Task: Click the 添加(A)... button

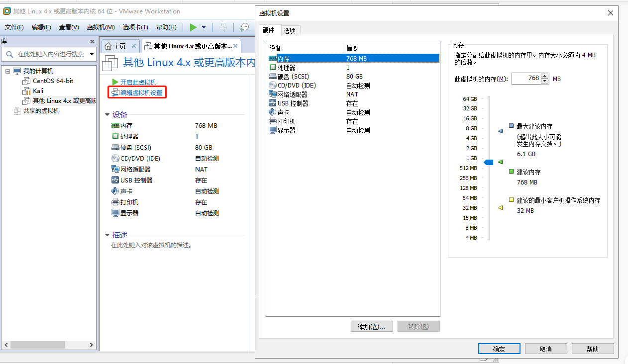Action: point(372,326)
